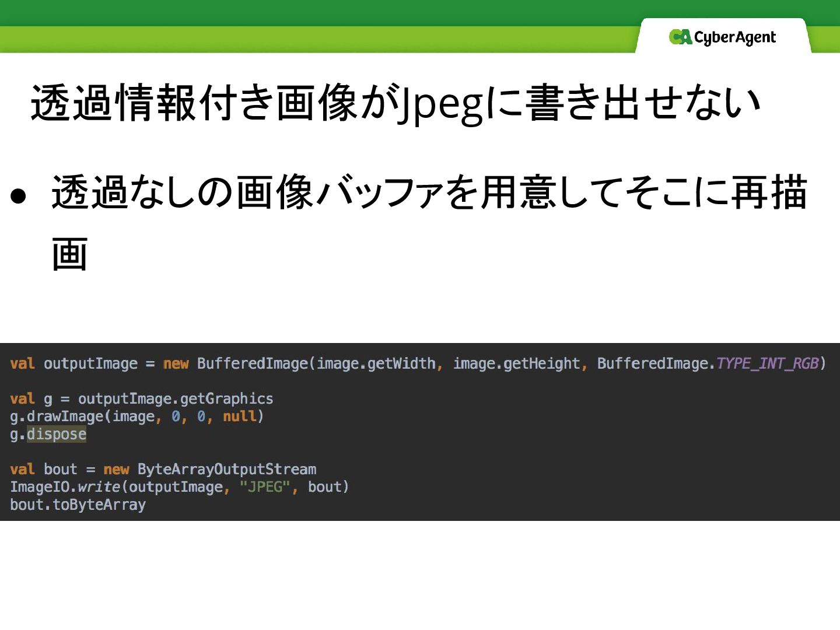Click the CyberAgent logo
840x630 pixels.
(x=722, y=37)
